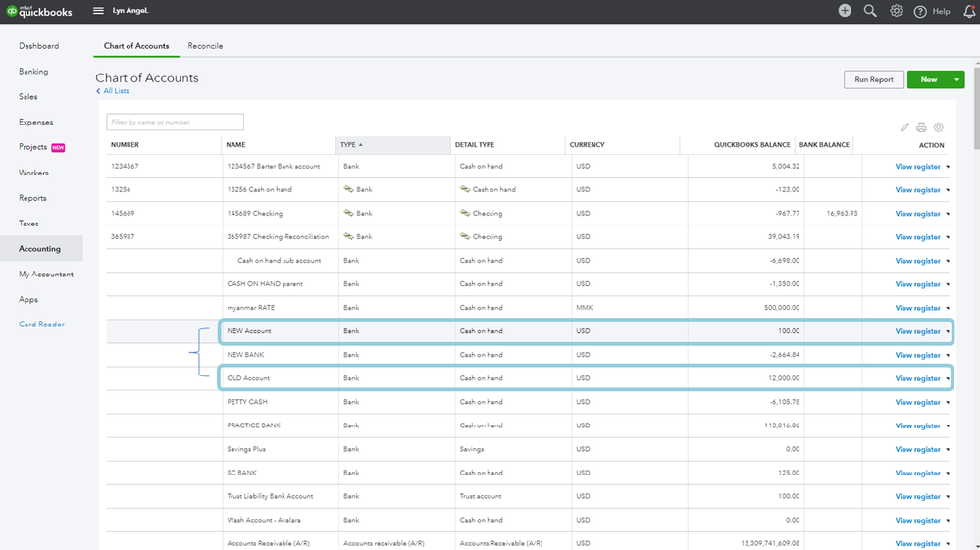This screenshot has width=980, height=550.
Task: Open the Create plus icon
Action: pos(845,11)
